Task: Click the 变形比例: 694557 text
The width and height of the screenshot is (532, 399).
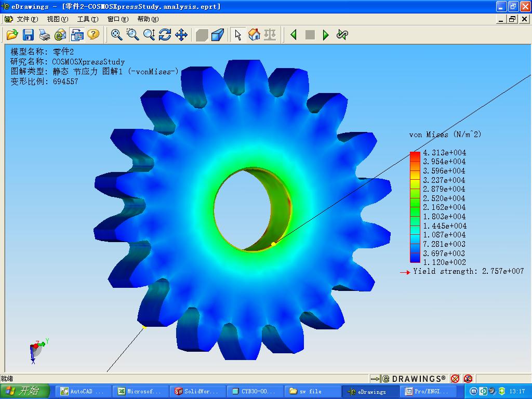Action: [x=44, y=82]
